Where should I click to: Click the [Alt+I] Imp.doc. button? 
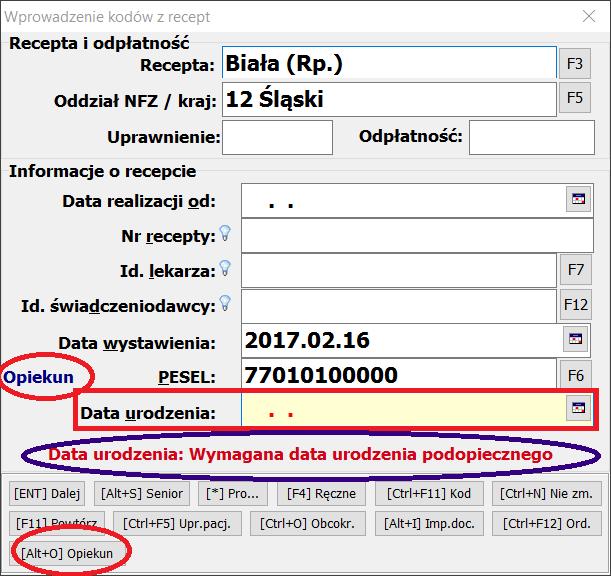tap(429, 523)
